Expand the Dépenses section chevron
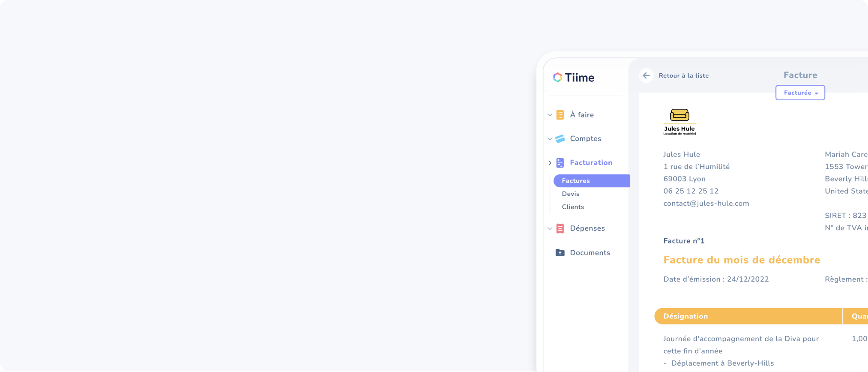This screenshot has height=372, width=868. coord(550,228)
